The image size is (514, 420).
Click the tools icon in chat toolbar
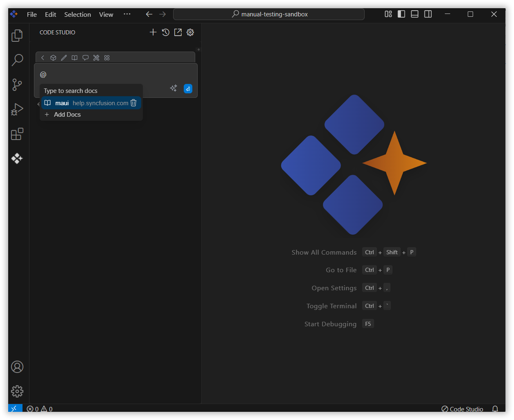click(96, 58)
